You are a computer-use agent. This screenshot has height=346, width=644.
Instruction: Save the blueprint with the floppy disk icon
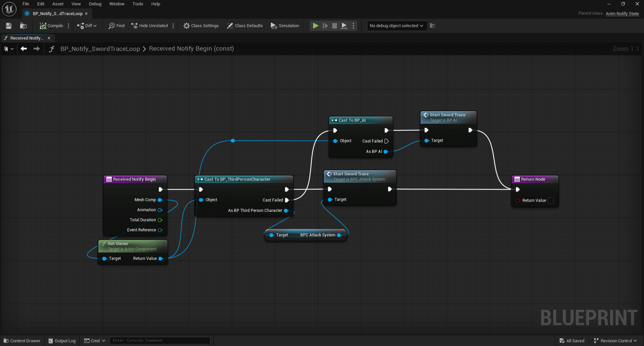pyautogui.click(x=9, y=26)
